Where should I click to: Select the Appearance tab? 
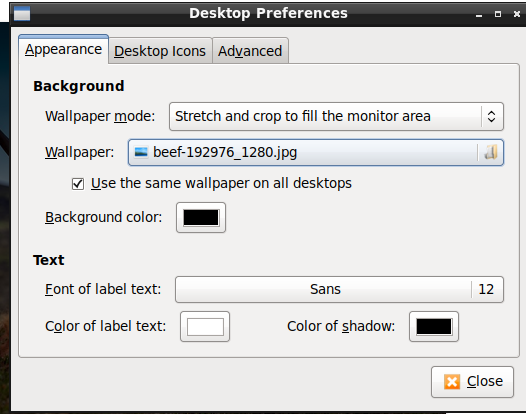pyautogui.click(x=63, y=49)
